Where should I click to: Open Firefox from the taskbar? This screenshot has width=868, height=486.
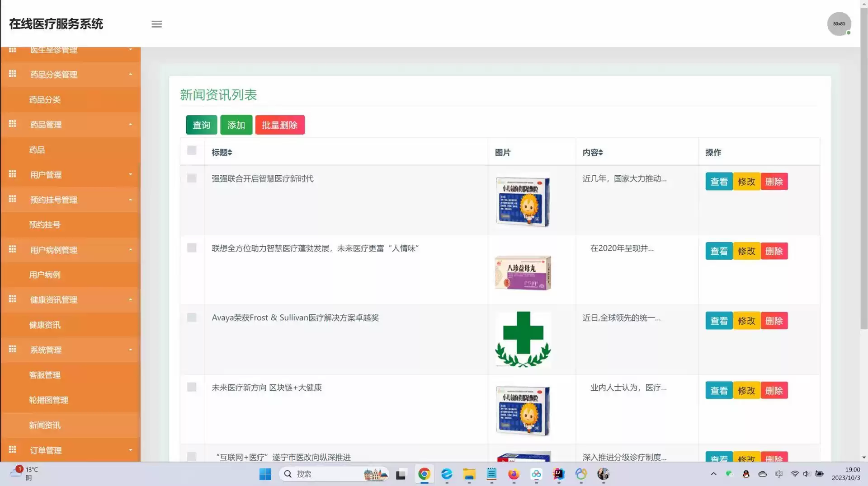click(514, 474)
